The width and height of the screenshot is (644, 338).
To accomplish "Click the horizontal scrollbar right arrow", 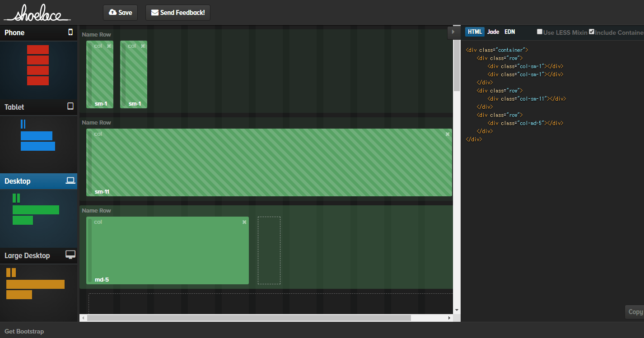I will point(449,318).
